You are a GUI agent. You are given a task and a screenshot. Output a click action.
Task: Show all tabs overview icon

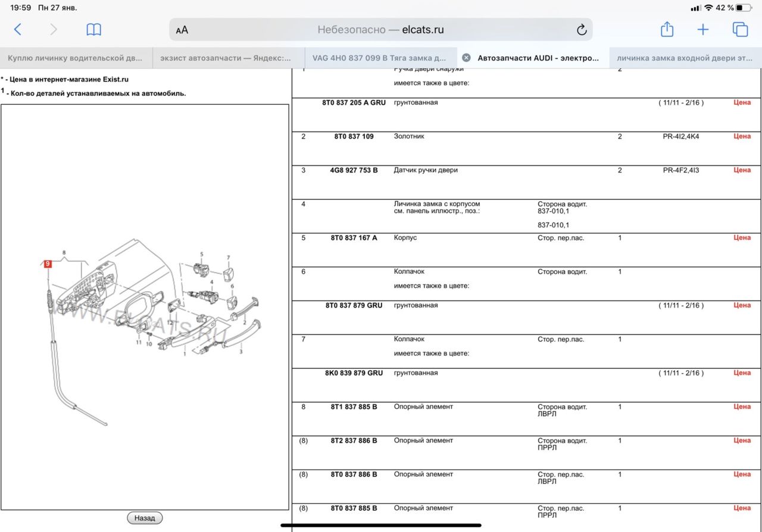pyautogui.click(x=740, y=29)
